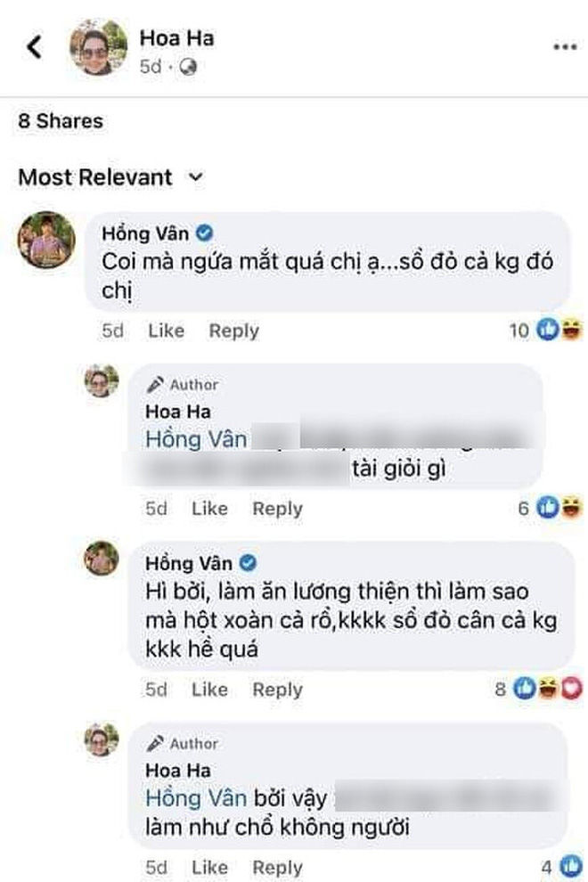588x882 pixels.
Task: Tap the public globe icon under Hoa Ha
Action: (188, 66)
